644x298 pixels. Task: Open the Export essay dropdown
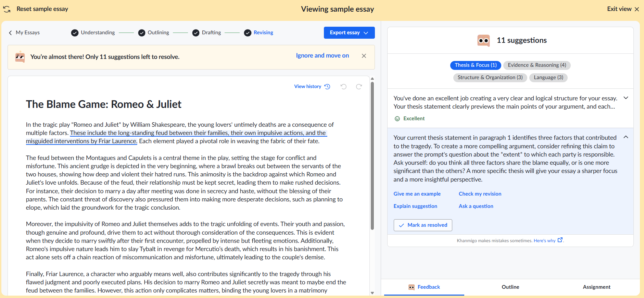pyautogui.click(x=349, y=33)
